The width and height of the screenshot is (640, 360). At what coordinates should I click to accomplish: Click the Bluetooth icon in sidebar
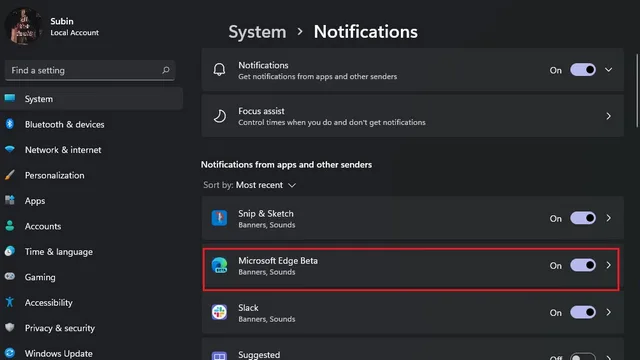pyautogui.click(x=10, y=124)
